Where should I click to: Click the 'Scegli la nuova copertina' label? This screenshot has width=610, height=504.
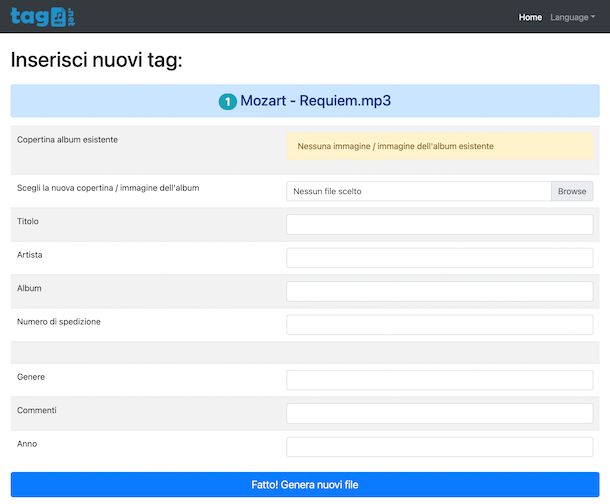tap(108, 188)
